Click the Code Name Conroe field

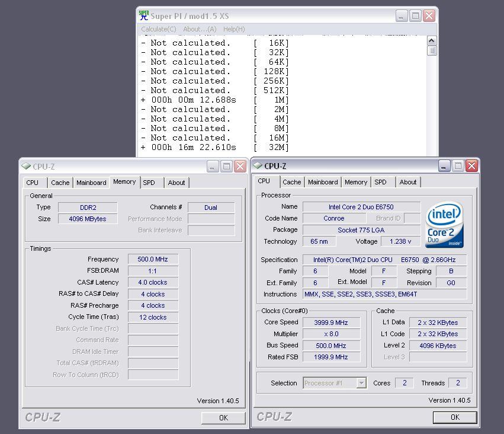click(x=334, y=218)
